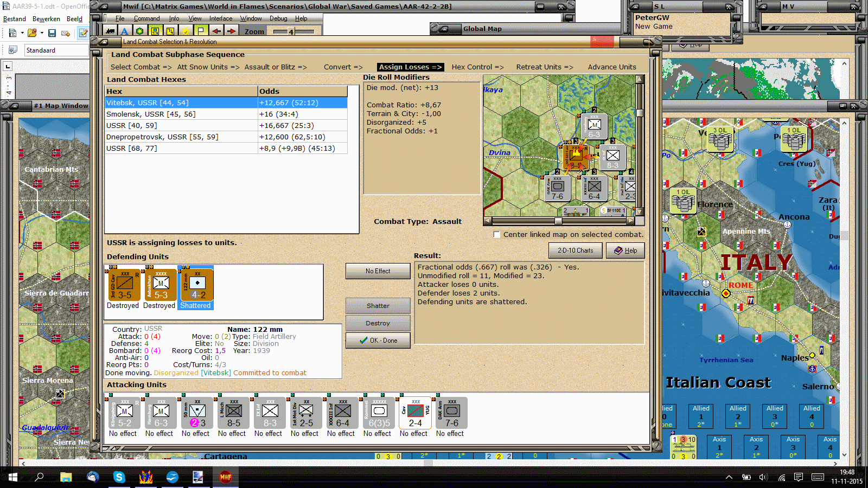
Task: Open the Bestand menu in OpenOffice
Action: 15,19
